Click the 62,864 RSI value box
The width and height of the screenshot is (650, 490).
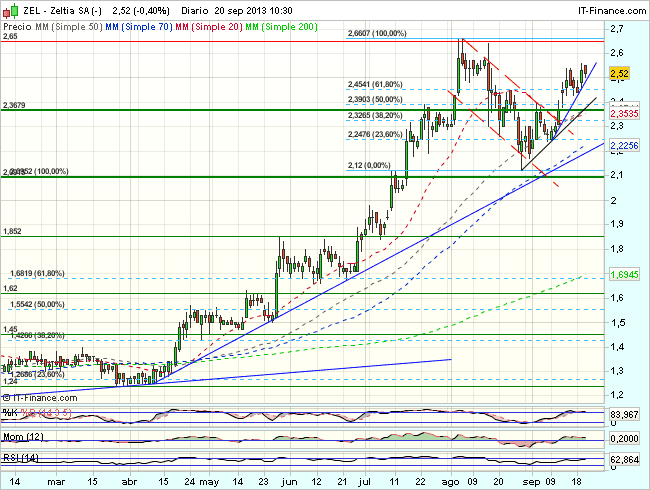click(x=624, y=460)
